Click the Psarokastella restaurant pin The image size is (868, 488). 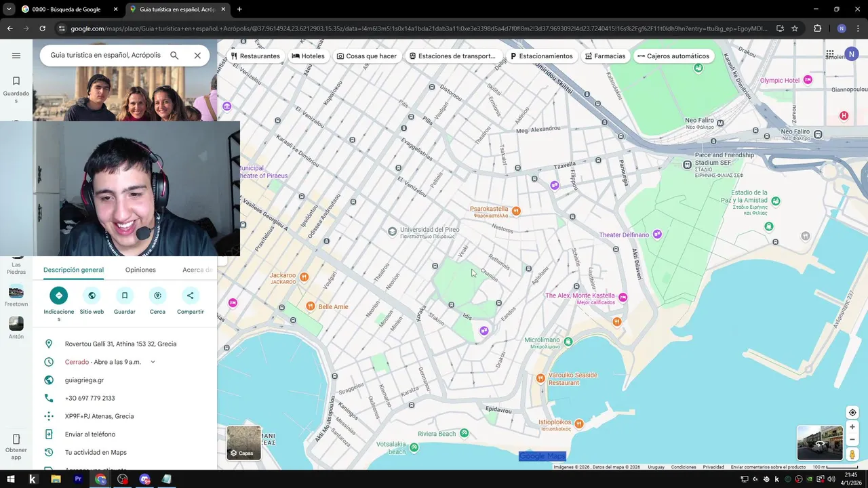[516, 211]
